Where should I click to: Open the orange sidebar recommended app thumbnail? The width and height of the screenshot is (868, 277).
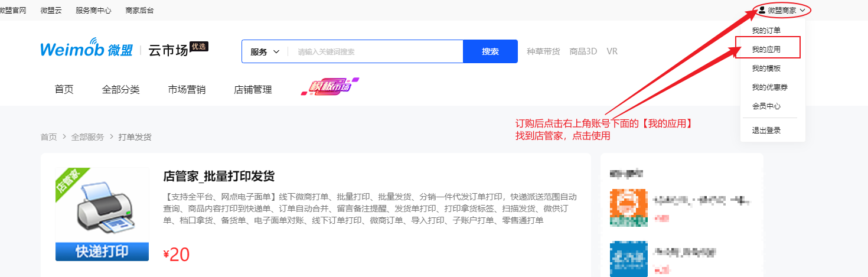(628, 208)
